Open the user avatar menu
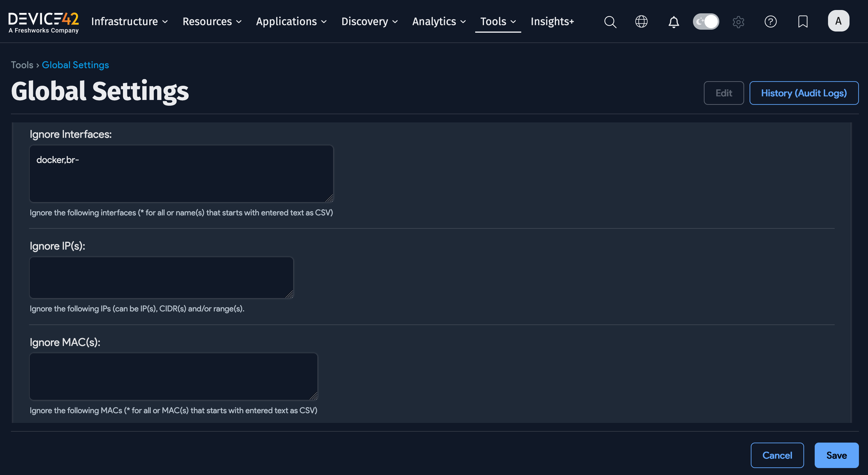 pos(838,21)
